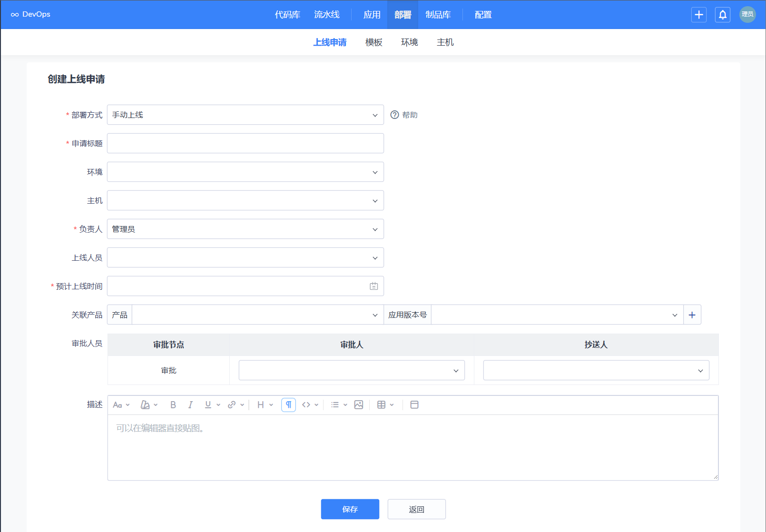Open the 主机 dropdown
Screen dimensions: 766x532
click(x=246, y=200)
